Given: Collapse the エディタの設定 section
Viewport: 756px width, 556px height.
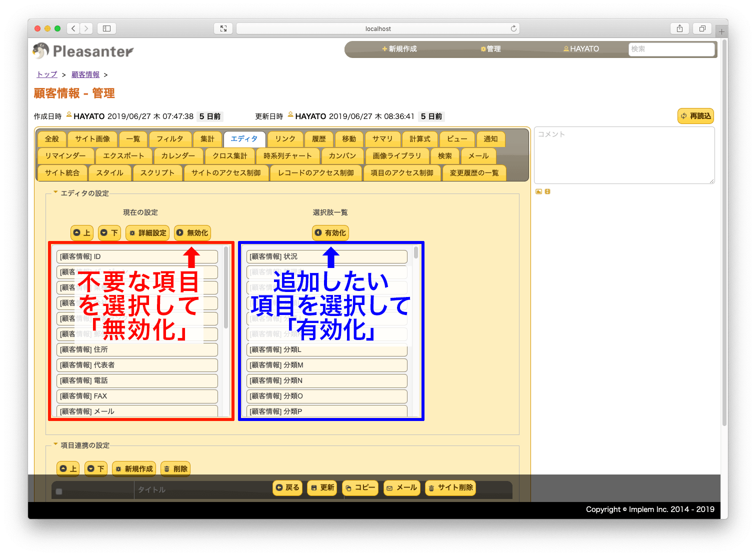Looking at the screenshot, I should click(55, 192).
